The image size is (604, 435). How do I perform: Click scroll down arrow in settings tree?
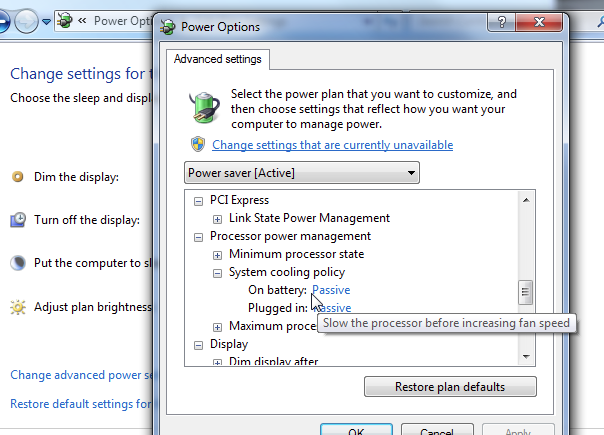pos(526,356)
